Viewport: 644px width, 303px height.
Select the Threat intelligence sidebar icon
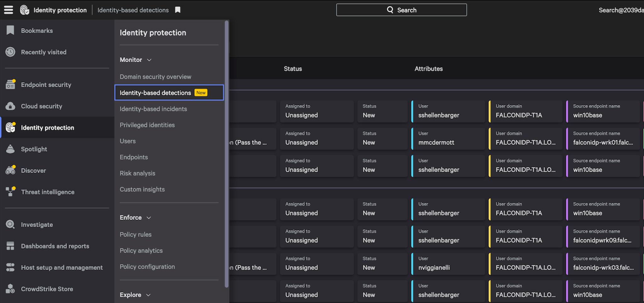coord(10,192)
